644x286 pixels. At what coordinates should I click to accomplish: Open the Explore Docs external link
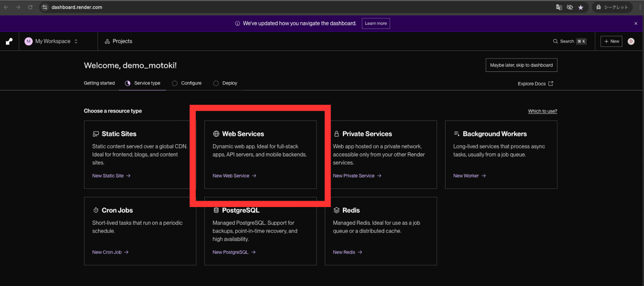coord(535,84)
